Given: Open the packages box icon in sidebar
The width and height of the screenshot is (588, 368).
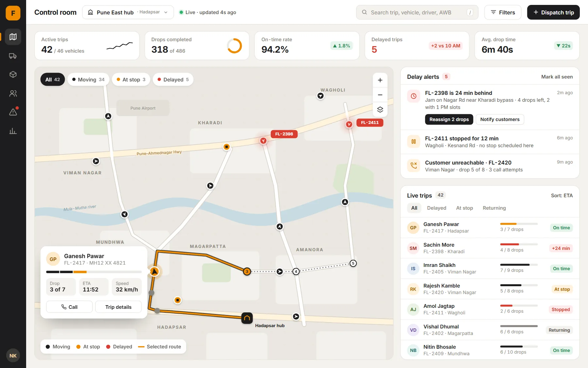Looking at the screenshot, I should (x=13, y=75).
